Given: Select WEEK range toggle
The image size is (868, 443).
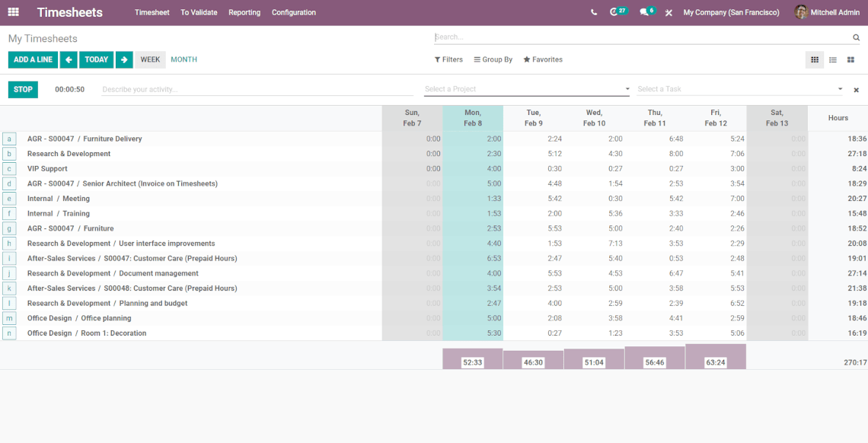Looking at the screenshot, I should pos(150,59).
